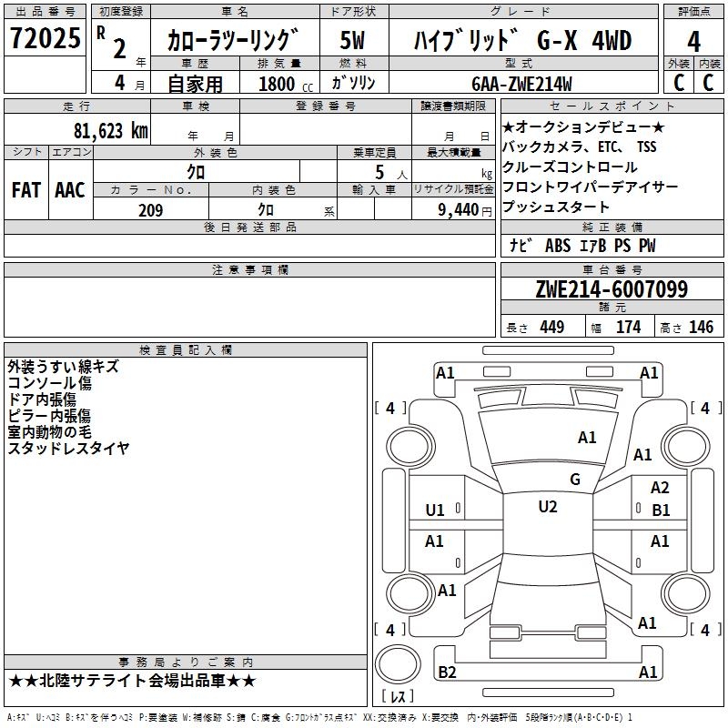Click the header セールスポイント

tap(612, 106)
